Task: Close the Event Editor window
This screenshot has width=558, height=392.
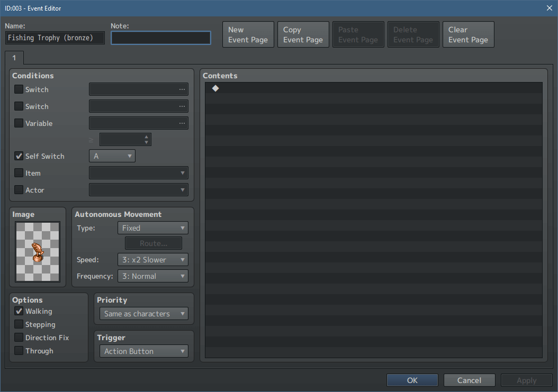Action: click(x=550, y=8)
